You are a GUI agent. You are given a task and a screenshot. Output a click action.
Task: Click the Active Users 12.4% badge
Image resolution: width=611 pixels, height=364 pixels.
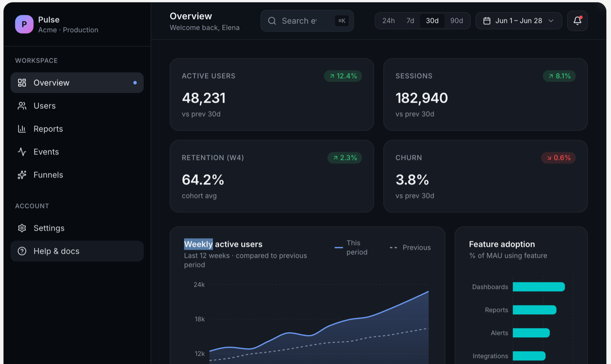pos(343,76)
